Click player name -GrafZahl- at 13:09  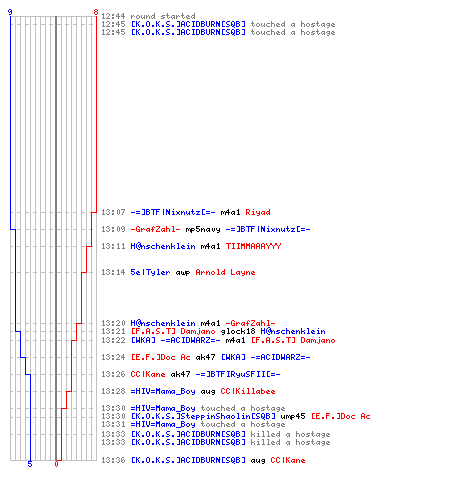pyautogui.click(x=155, y=229)
